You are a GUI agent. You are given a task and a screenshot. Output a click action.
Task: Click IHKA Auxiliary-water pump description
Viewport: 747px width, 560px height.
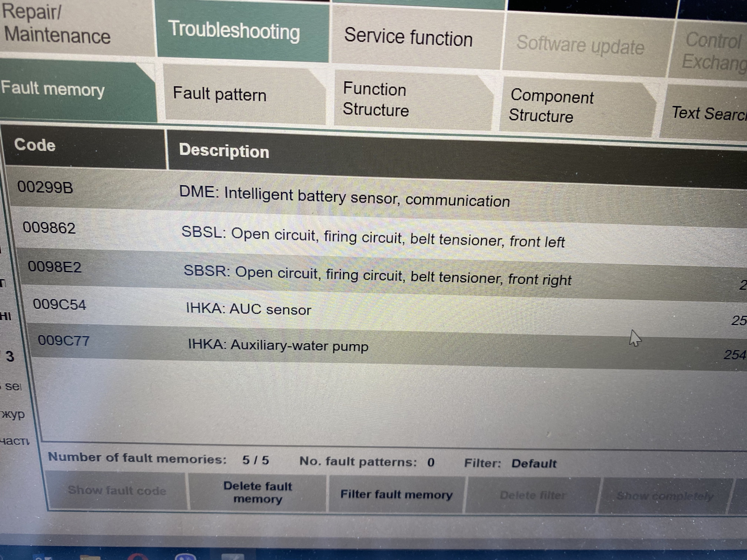[x=278, y=345]
